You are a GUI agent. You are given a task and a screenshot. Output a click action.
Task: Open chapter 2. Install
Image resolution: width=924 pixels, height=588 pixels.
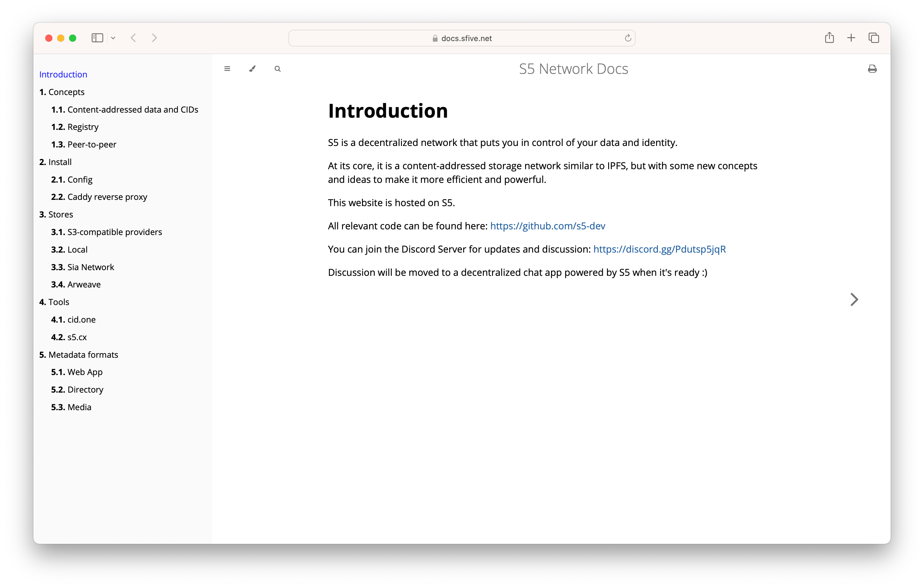[x=55, y=162]
